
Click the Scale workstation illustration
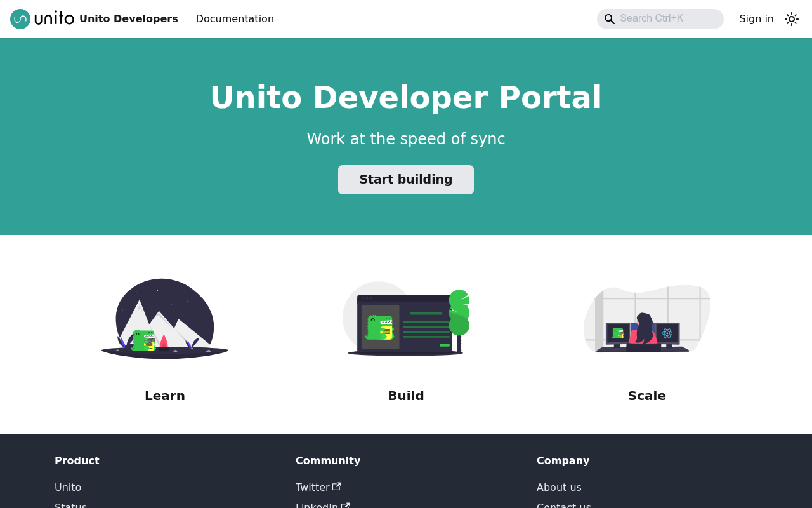coord(647,319)
